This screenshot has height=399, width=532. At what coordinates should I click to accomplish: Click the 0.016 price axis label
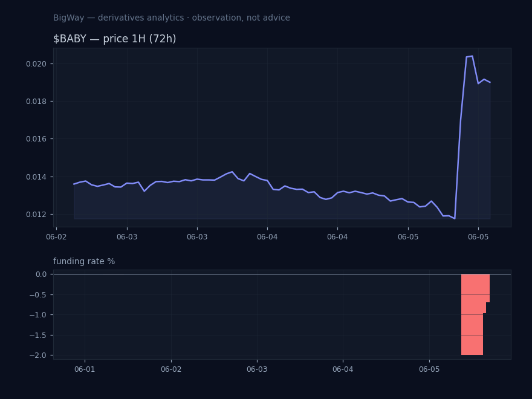[x=36, y=139]
